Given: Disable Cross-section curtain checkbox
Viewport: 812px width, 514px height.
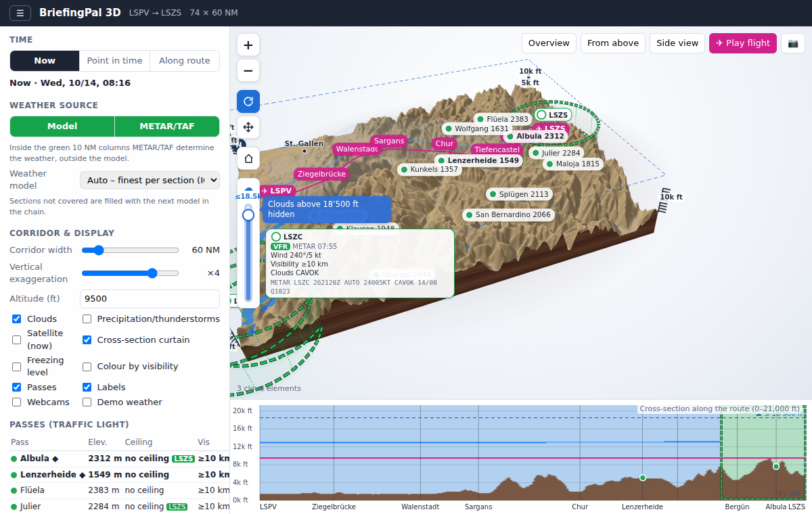Looking at the screenshot, I should pyautogui.click(x=87, y=340).
